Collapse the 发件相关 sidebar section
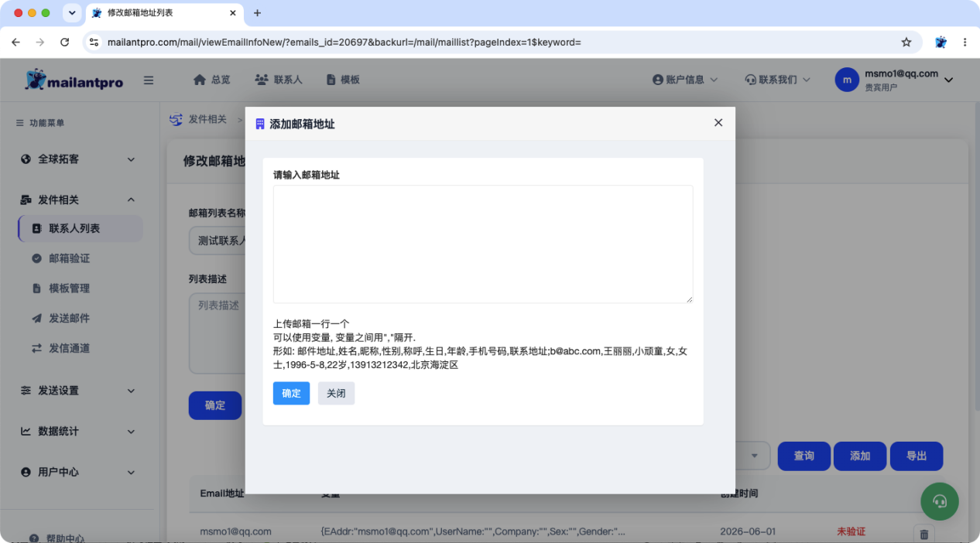 click(x=78, y=200)
